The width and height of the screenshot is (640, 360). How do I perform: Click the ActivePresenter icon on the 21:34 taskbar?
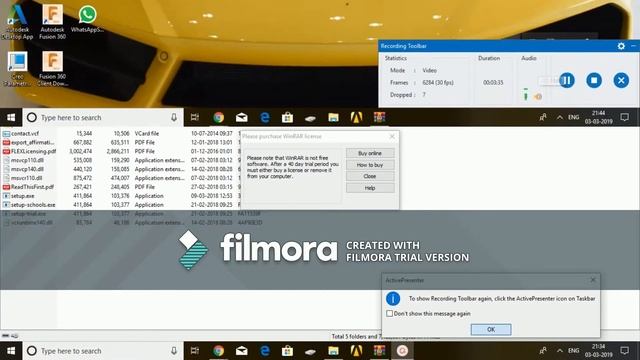(402, 351)
